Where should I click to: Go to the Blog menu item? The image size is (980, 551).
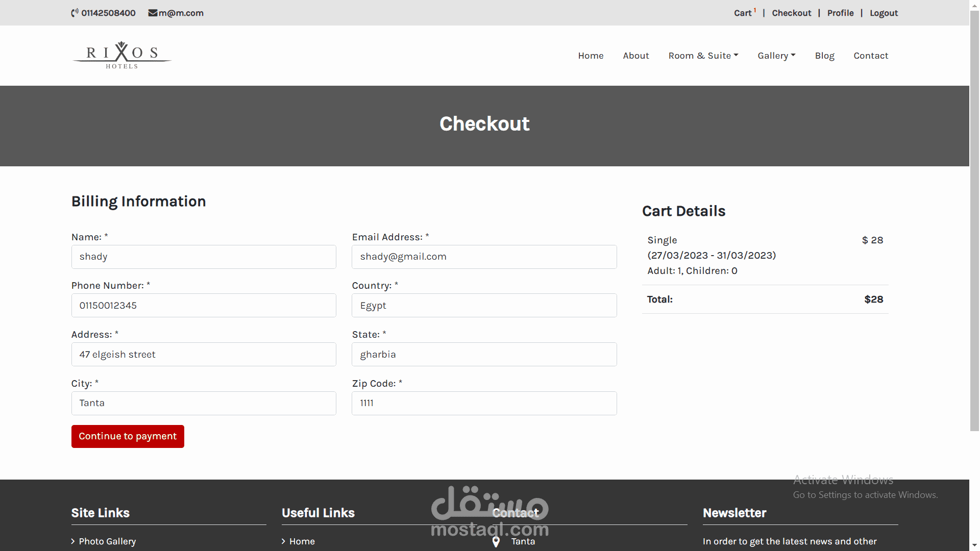point(824,56)
